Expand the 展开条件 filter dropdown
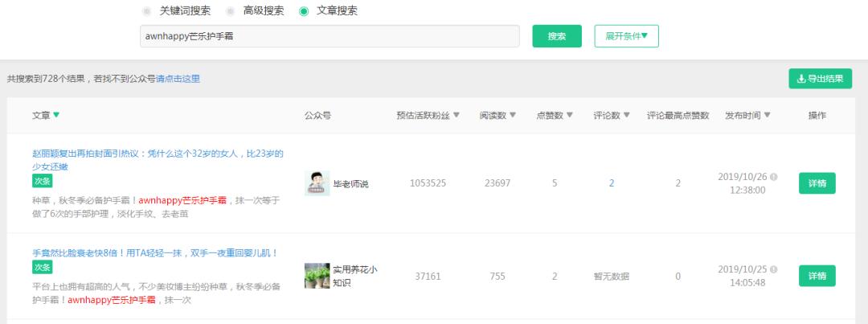The height and width of the screenshot is (324, 868). pos(626,36)
